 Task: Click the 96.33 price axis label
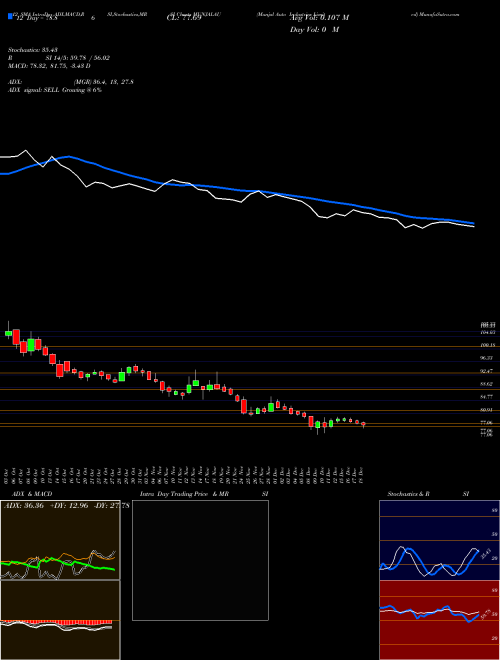pyautogui.click(x=487, y=358)
